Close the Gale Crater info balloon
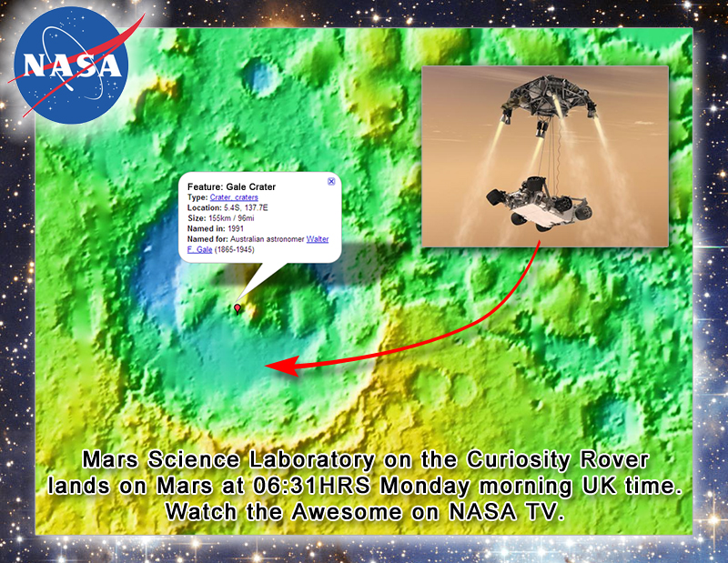 coord(331,181)
